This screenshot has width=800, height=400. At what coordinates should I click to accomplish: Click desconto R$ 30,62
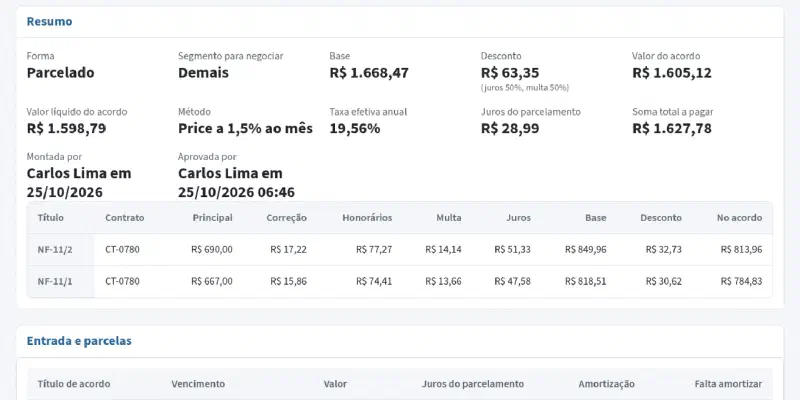coord(663,282)
